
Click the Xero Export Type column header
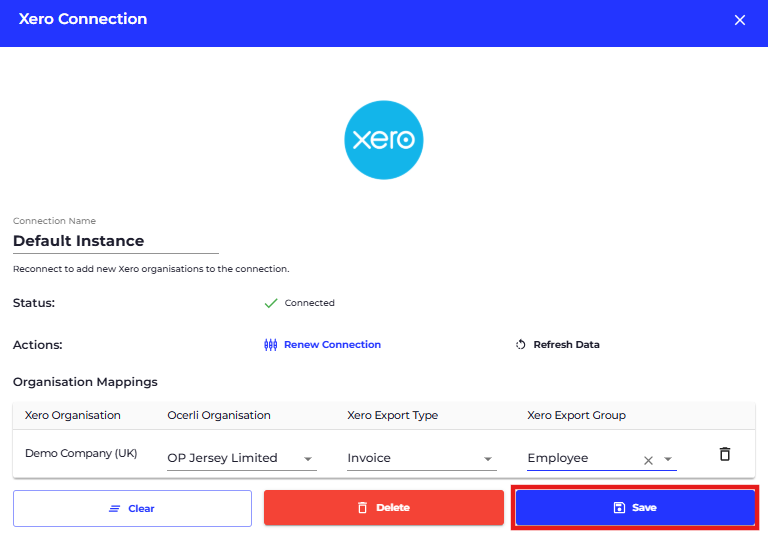(x=392, y=415)
